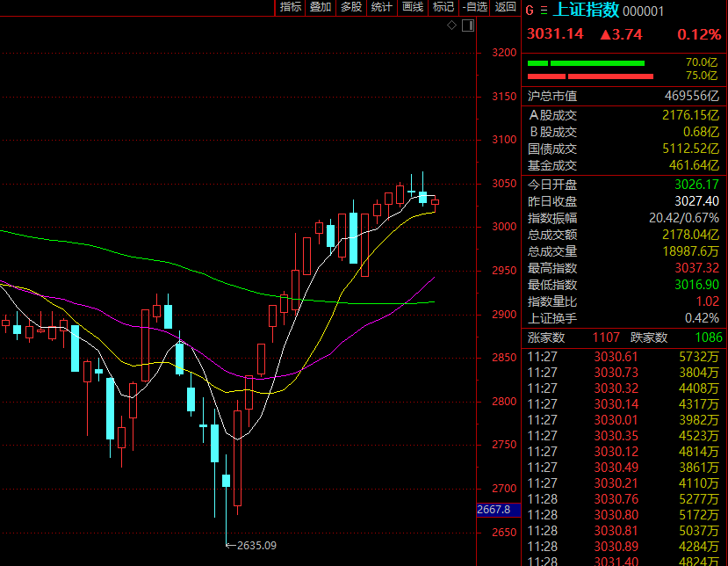This screenshot has width=728, height=566.
Task: Click the 基金成交 value 461.64亿
Action: pos(694,165)
